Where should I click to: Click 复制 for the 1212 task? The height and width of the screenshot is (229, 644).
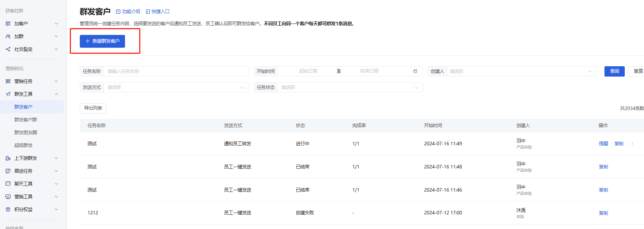[x=603, y=213]
